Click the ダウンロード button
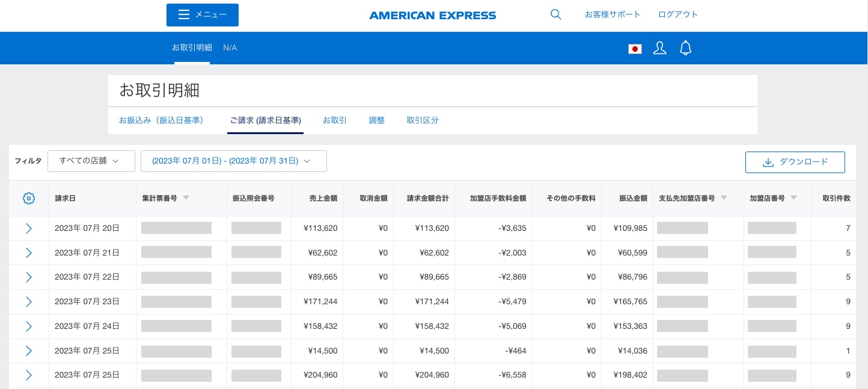The height and width of the screenshot is (389, 868). pos(795,162)
